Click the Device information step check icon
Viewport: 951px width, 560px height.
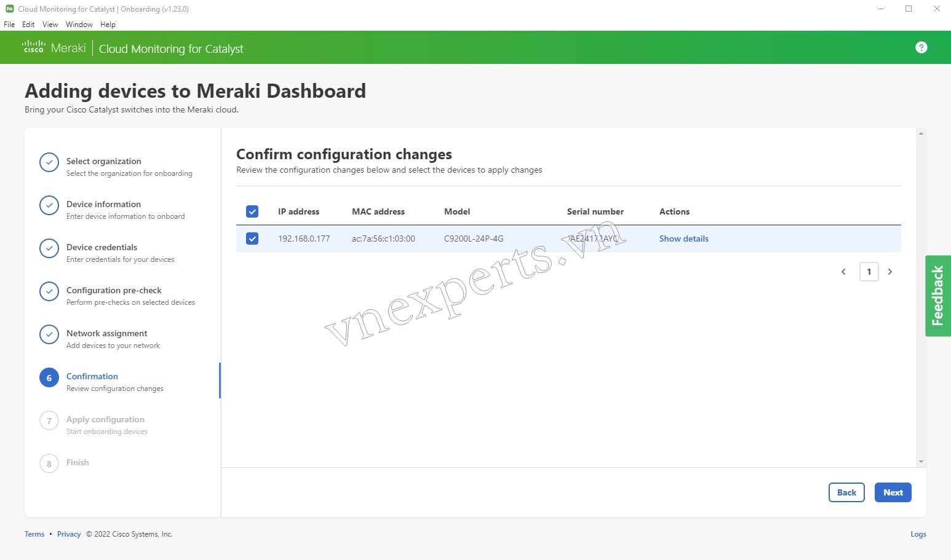click(x=49, y=205)
